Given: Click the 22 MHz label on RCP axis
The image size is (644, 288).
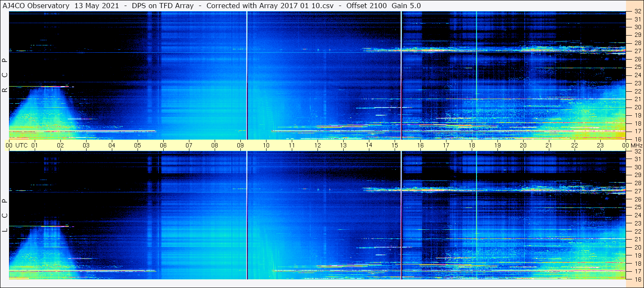Looking at the screenshot, I should pos(637,91).
